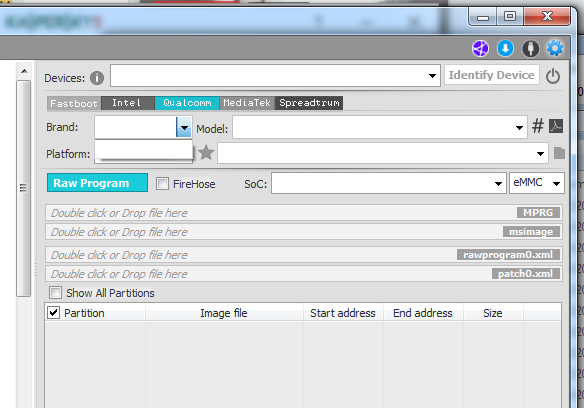
Task: Click the purple globe network icon
Action: pos(480,48)
